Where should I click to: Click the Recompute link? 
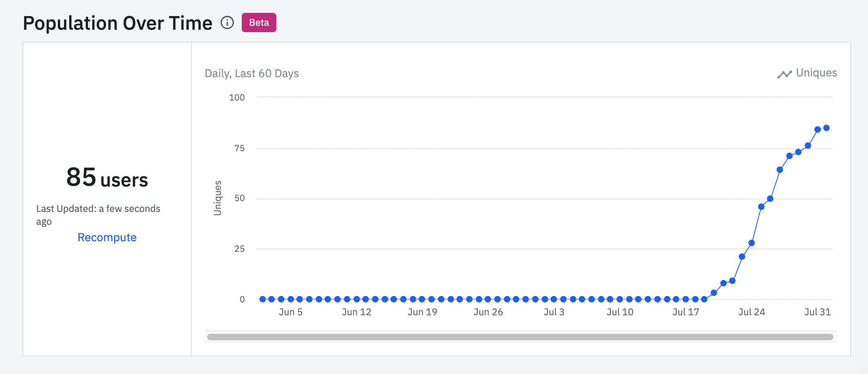(x=107, y=237)
